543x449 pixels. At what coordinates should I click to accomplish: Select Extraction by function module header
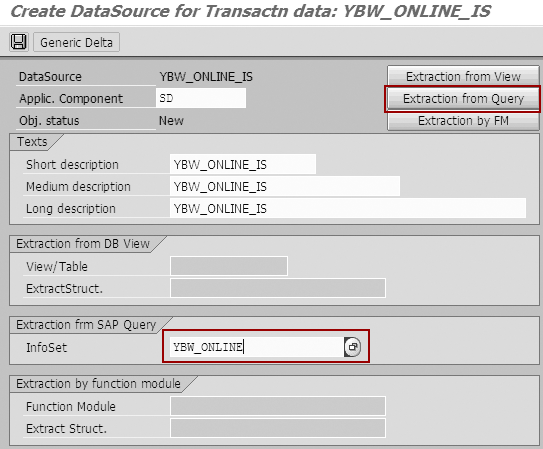pos(98,384)
